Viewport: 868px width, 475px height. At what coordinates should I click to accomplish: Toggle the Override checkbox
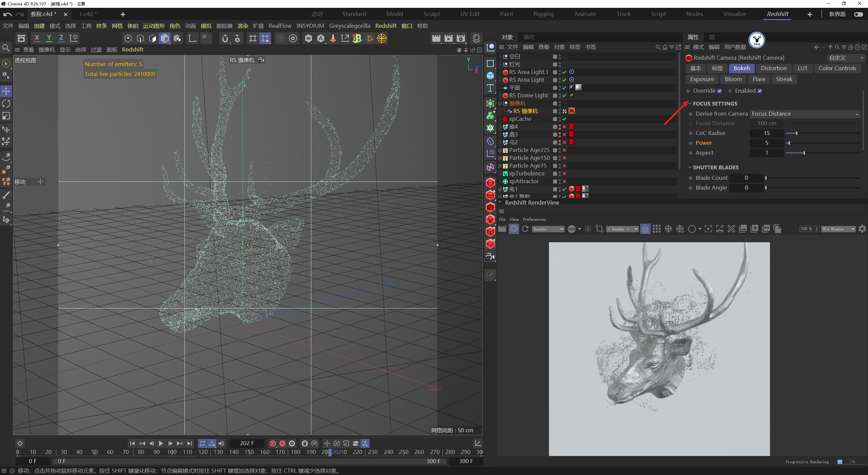[719, 91]
